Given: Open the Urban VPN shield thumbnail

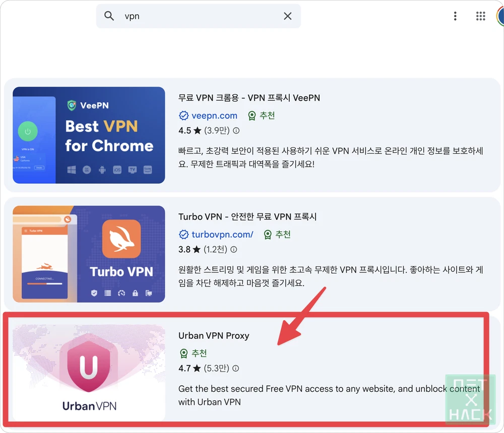Looking at the screenshot, I should click(x=89, y=373).
